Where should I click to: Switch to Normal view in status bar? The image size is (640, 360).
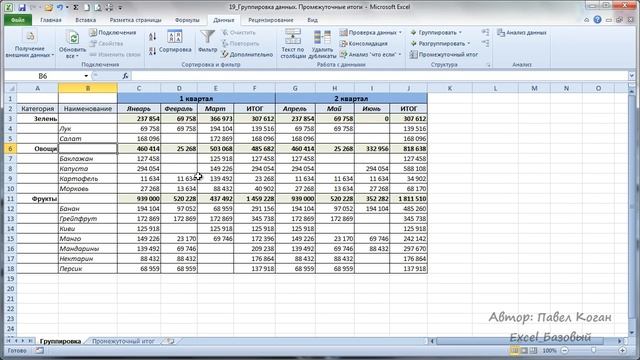pos(514,350)
